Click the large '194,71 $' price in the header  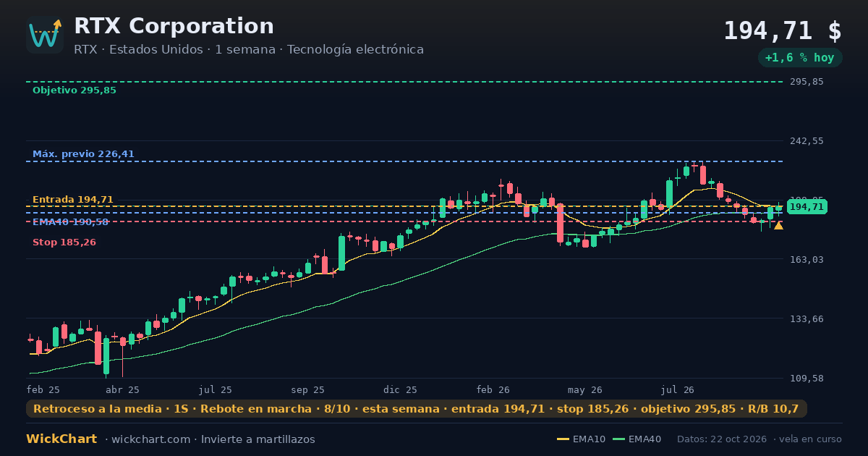click(x=783, y=31)
